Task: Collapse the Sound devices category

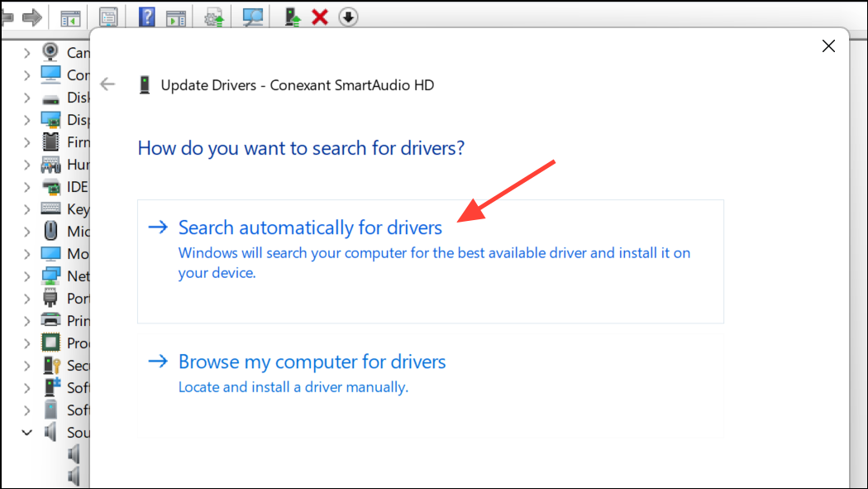Action: 26,433
